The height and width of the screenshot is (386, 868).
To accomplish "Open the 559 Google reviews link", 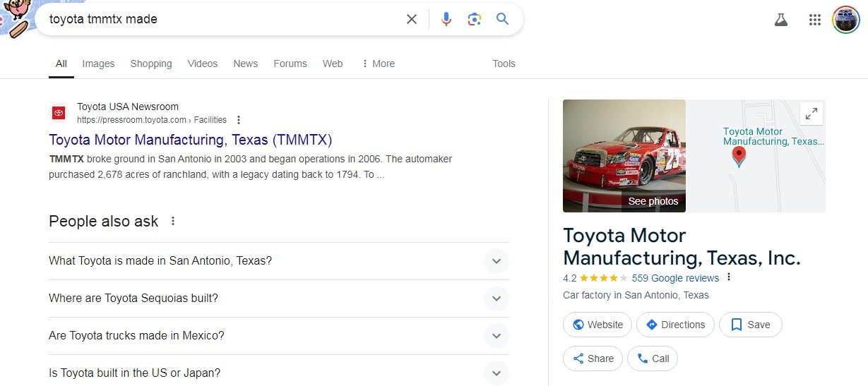I will pos(675,278).
